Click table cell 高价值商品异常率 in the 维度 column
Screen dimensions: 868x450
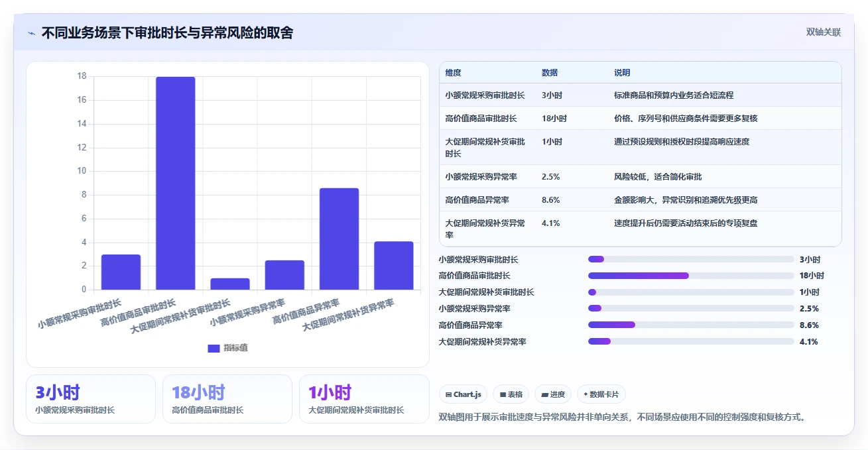tap(477, 200)
